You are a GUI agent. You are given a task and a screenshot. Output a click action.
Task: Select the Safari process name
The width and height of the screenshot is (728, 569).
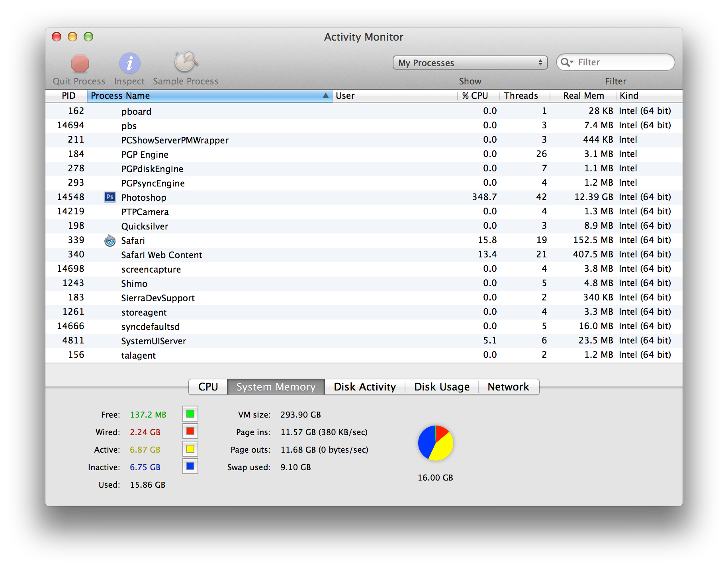(x=133, y=241)
